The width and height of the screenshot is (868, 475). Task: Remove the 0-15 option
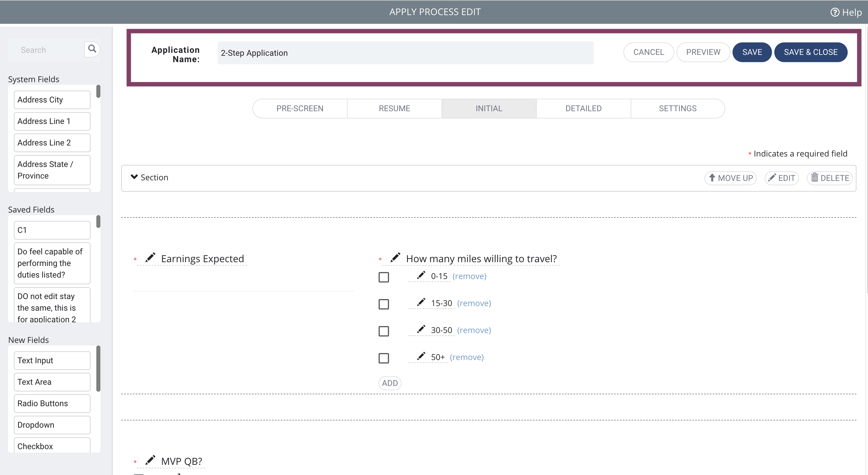pyautogui.click(x=469, y=276)
